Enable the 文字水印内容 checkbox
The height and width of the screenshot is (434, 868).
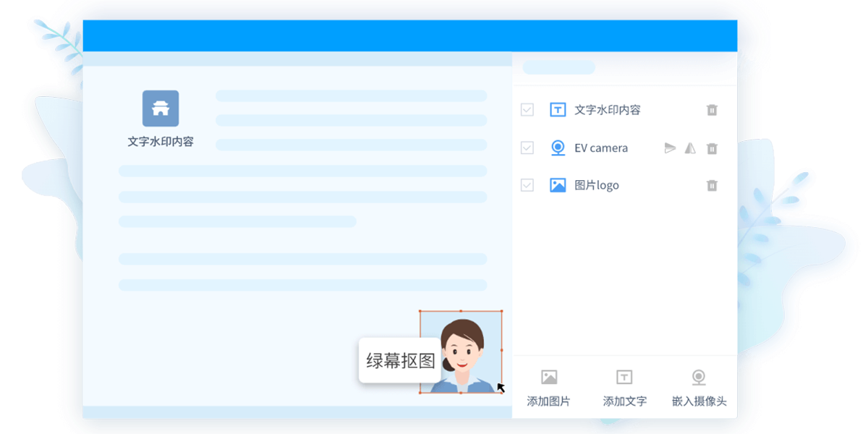click(x=527, y=109)
